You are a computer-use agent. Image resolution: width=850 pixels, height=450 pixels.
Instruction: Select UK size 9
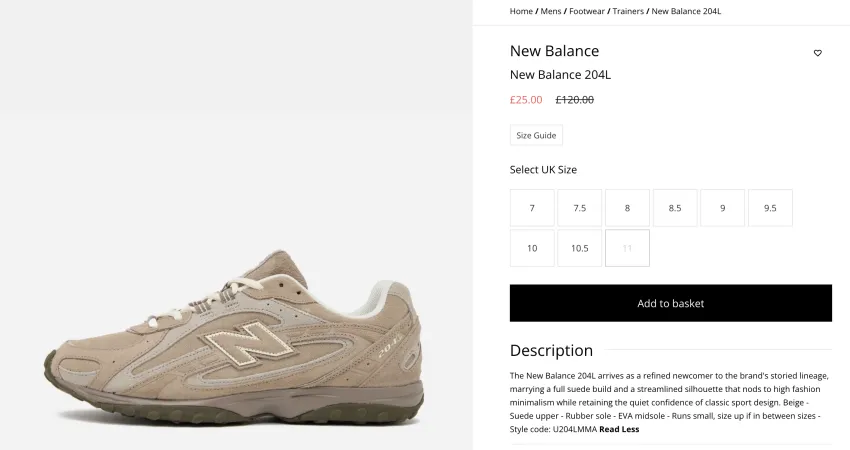tap(723, 208)
